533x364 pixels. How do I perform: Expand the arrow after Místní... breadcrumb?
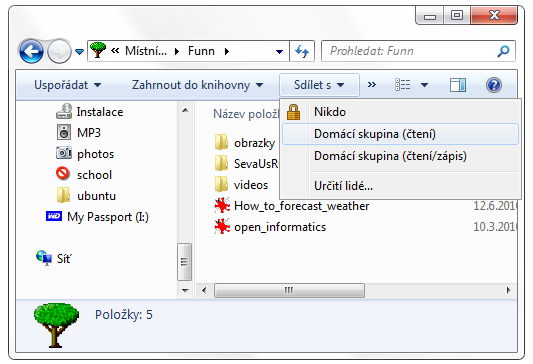click(177, 51)
